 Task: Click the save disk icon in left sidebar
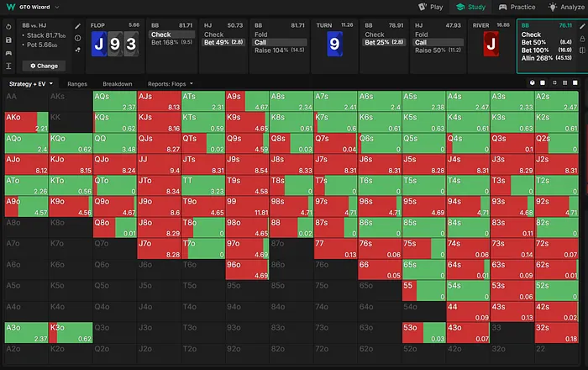[x=8, y=39]
